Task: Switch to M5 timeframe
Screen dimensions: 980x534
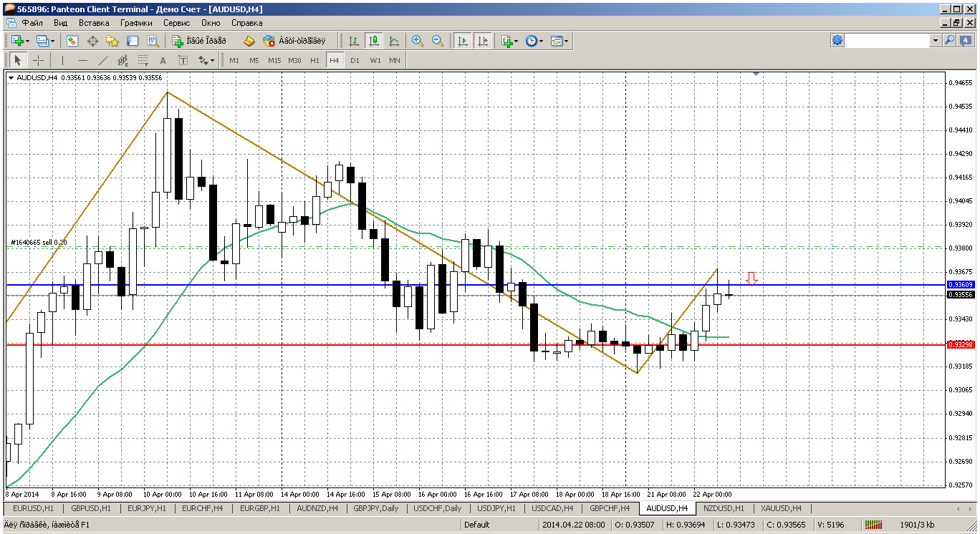Action: coord(254,60)
